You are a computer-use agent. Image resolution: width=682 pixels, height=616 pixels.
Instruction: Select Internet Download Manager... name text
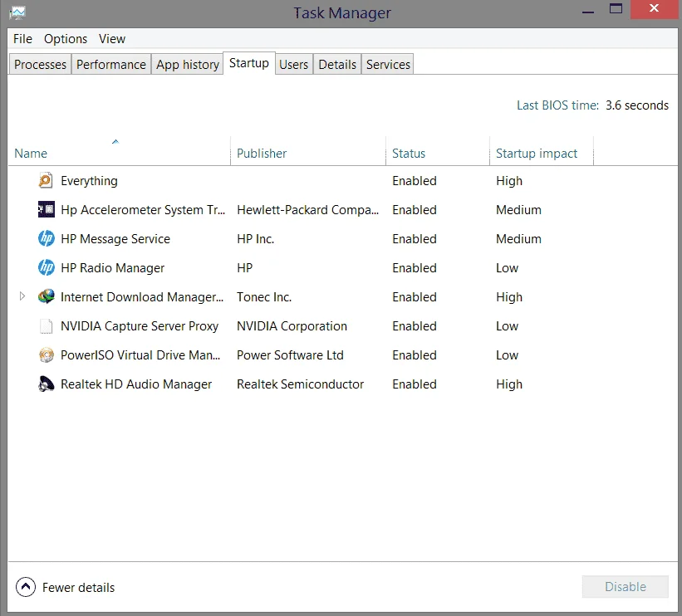click(142, 297)
